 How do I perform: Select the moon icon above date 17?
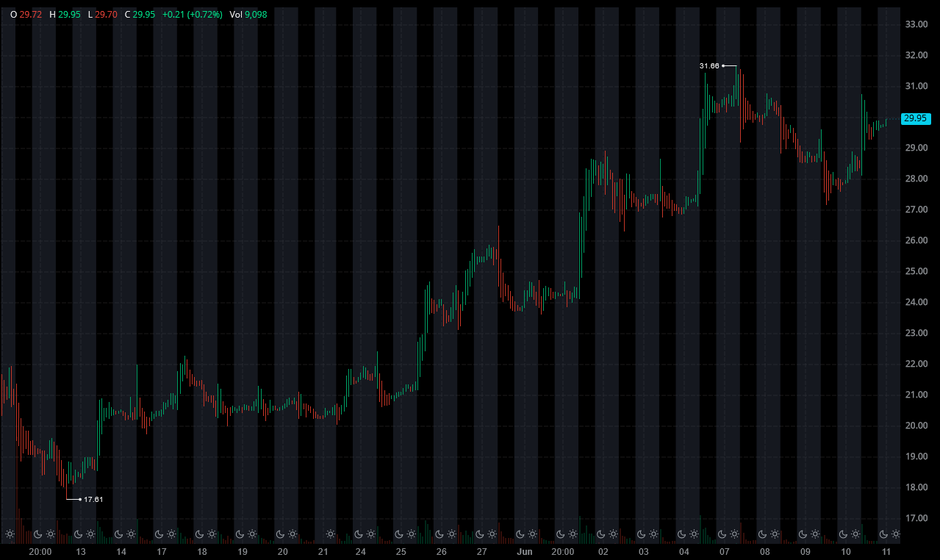(158, 534)
